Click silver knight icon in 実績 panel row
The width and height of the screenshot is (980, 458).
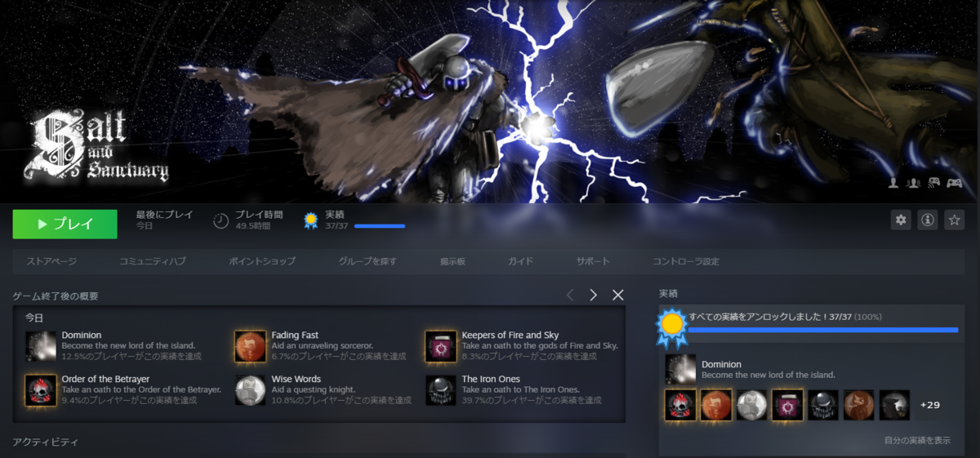[752, 405]
